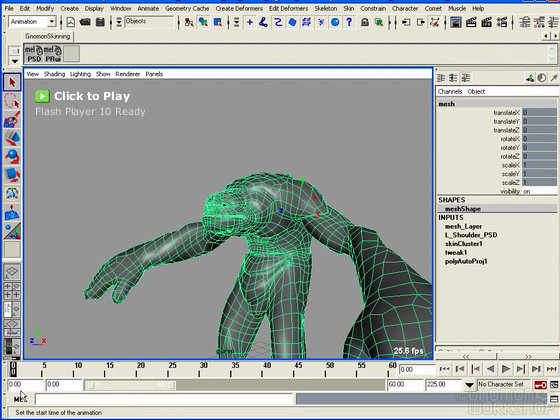Open the viewport Shading menu

(x=54, y=74)
